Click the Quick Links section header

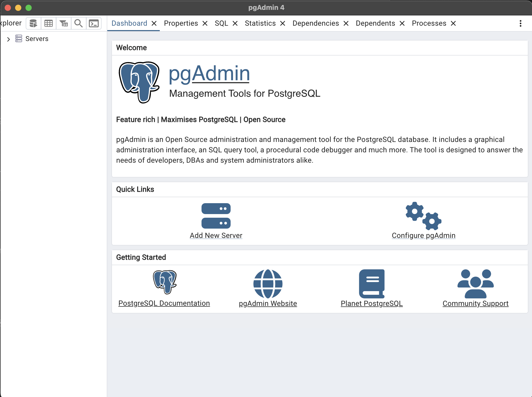tap(135, 189)
